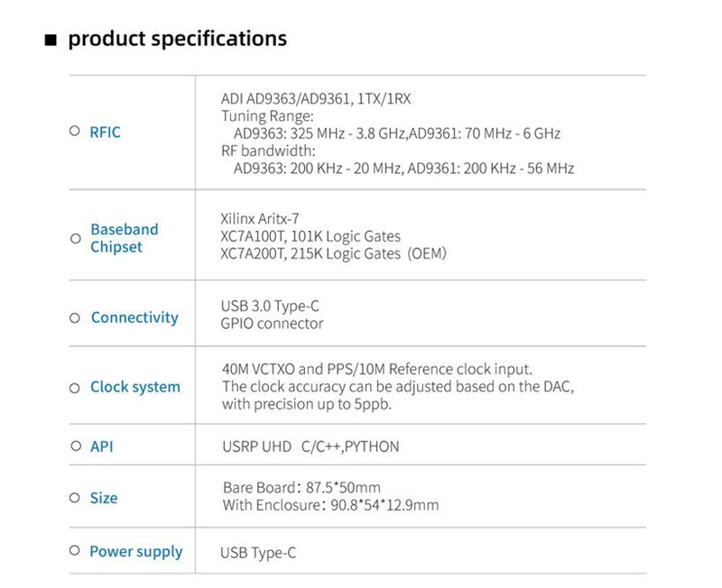
Task: Click the Clock system label
Action: (x=135, y=387)
